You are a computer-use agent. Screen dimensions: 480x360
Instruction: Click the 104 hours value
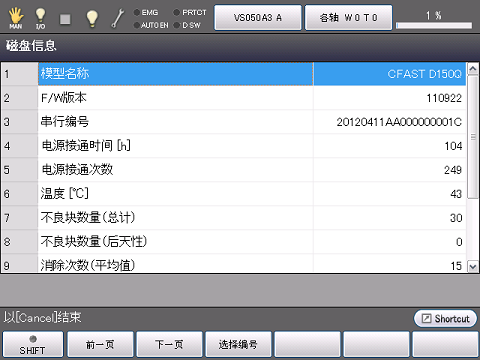tap(453, 146)
